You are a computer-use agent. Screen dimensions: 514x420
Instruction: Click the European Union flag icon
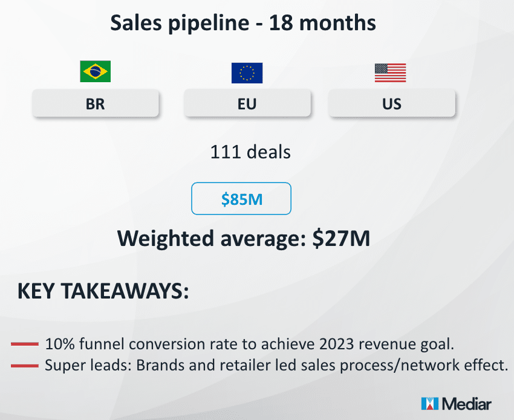(x=247, y=73)
